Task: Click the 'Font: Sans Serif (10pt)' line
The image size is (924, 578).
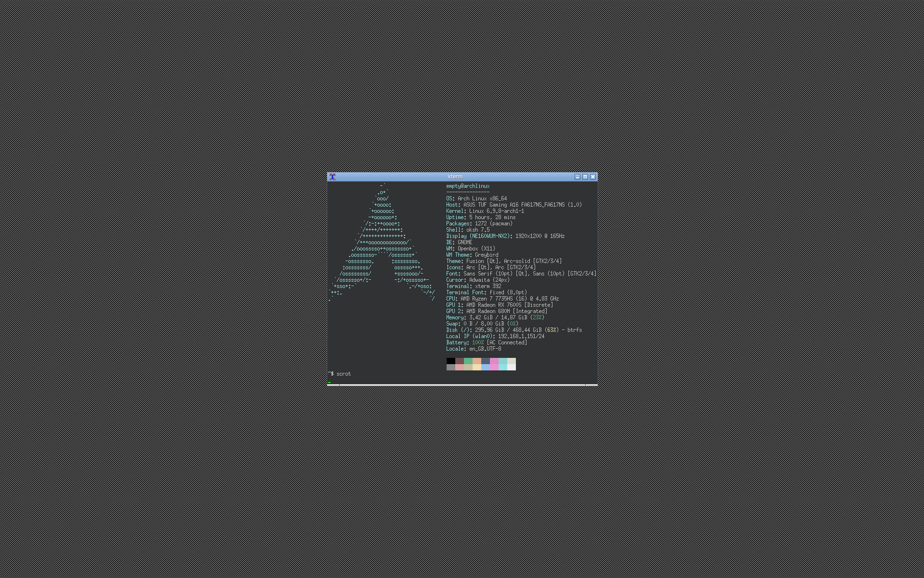Action: [521, 274]
